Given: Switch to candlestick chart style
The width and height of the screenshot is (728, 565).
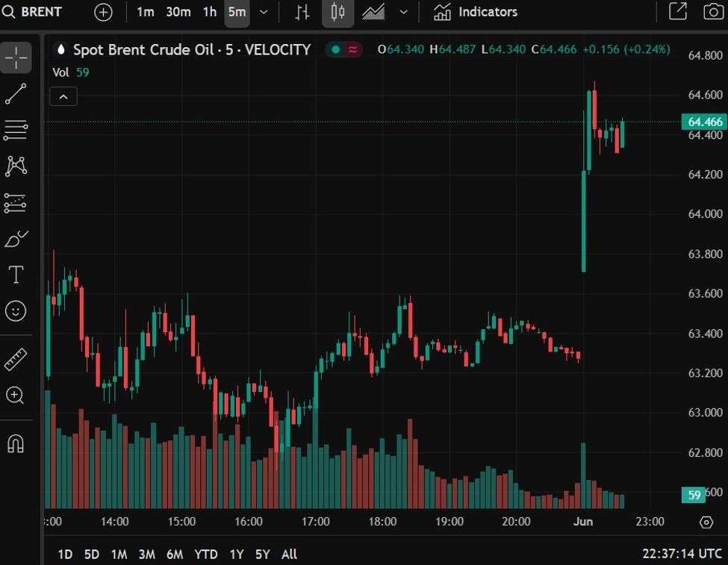Looking at the screenshot, I should click(x=337, y=12).
